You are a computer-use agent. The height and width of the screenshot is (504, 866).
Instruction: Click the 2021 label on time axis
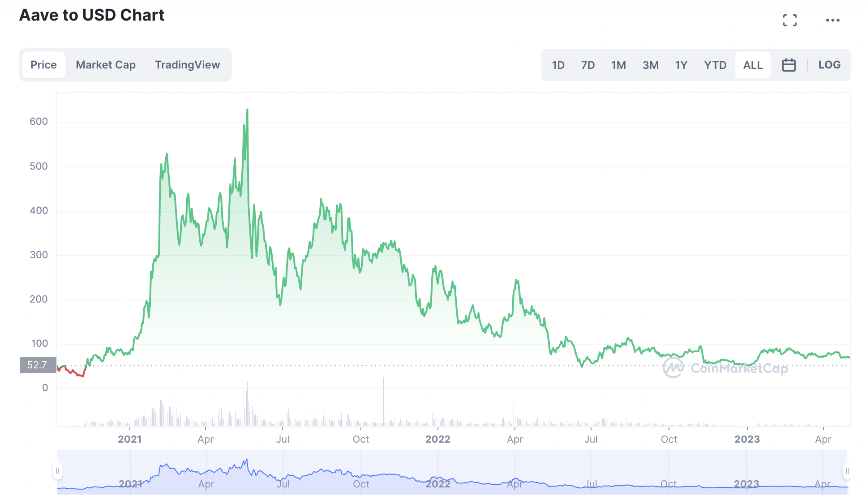(129, 439)
